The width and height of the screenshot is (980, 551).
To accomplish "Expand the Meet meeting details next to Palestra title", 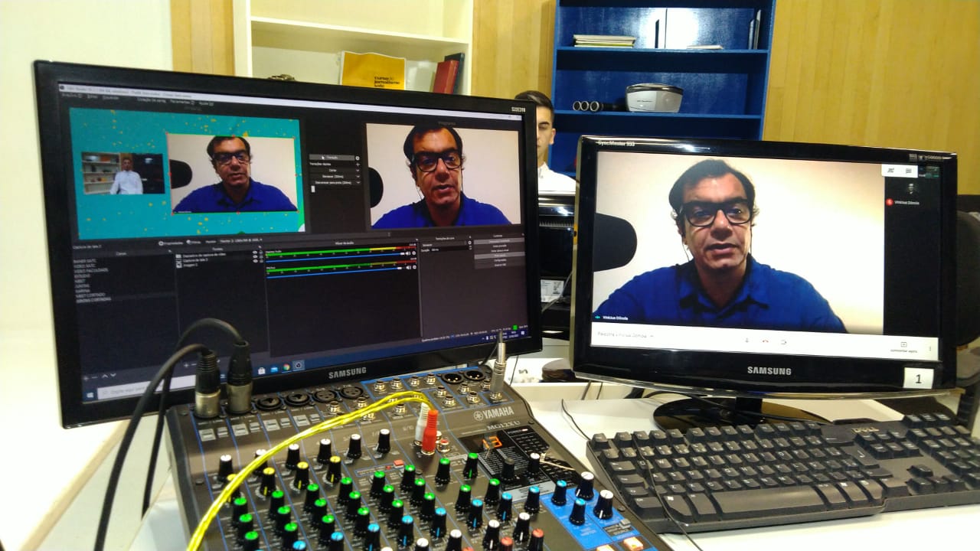I will coord(652,336).
